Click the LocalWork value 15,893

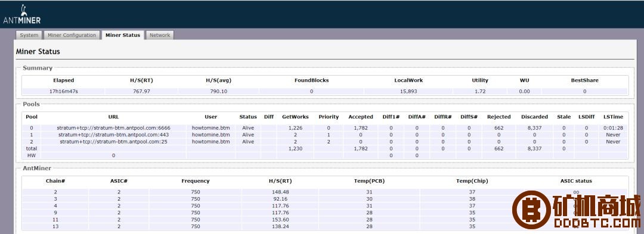(x=408, y=91)
